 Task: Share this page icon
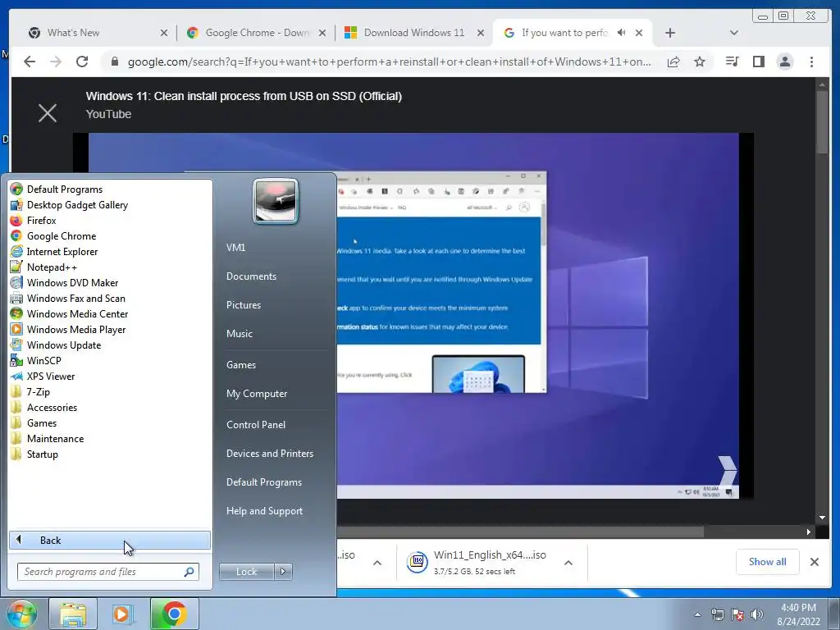(x=673, y=62)
